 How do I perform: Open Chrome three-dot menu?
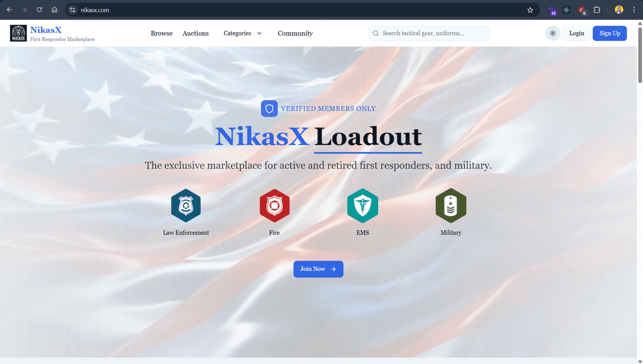coord(633,10)
